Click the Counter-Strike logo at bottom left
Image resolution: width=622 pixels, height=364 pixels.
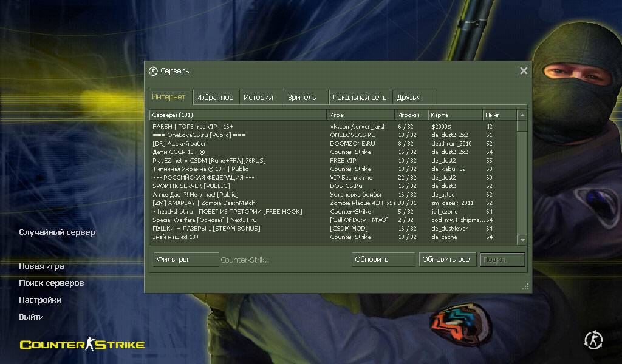(82, 344)
